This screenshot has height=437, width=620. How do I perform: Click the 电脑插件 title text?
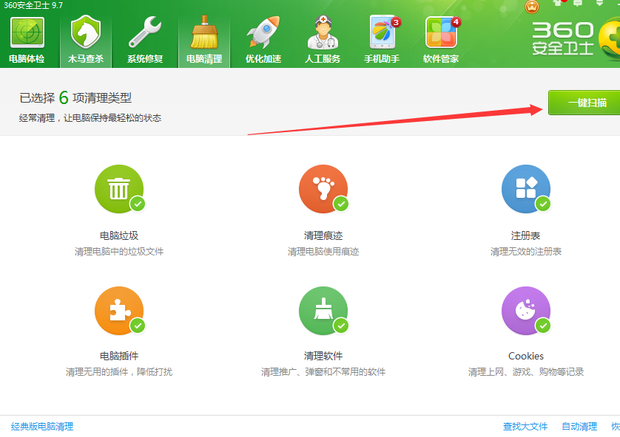click(x=119, y=356)
